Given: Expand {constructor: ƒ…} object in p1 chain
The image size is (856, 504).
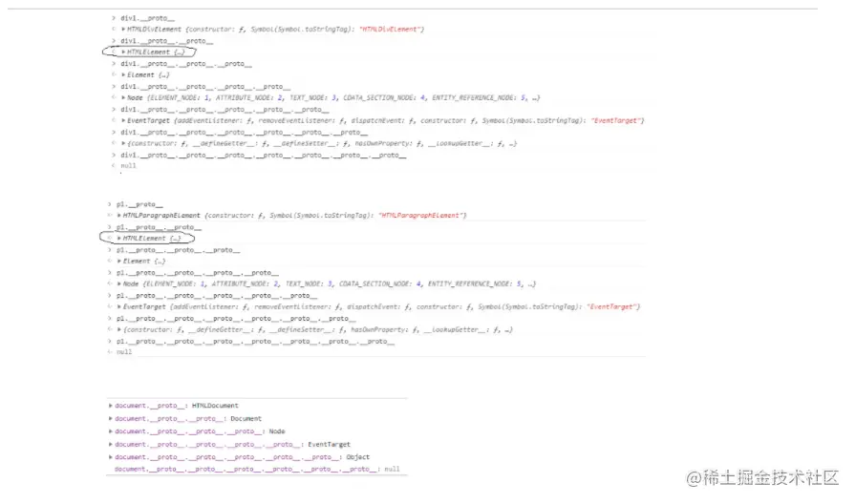Looking at the screenshot, I should (119, 330).
